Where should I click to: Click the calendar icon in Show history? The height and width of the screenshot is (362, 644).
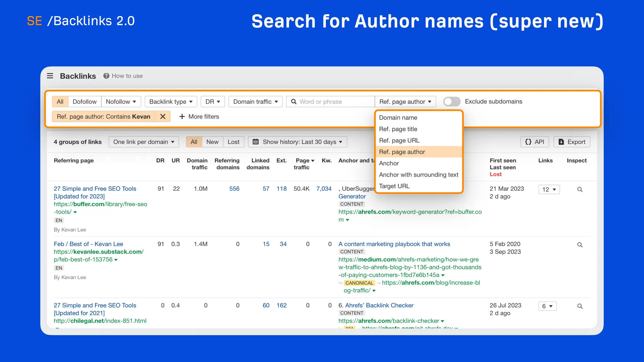coord(256,142)
